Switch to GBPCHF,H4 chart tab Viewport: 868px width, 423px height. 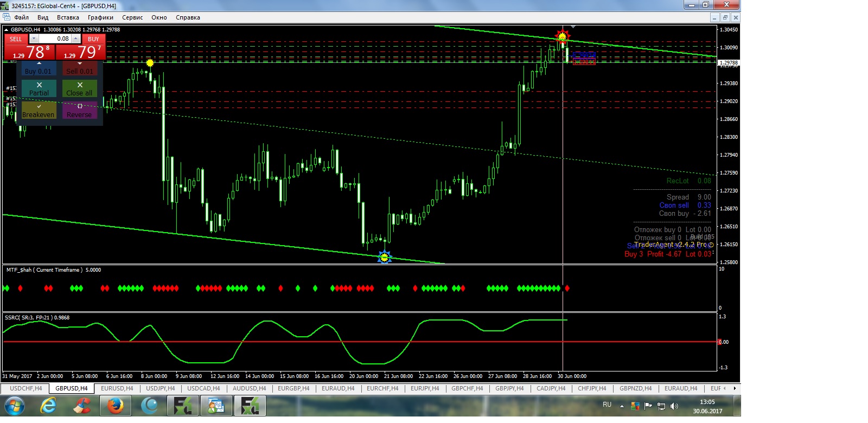(x=467, y=388)
